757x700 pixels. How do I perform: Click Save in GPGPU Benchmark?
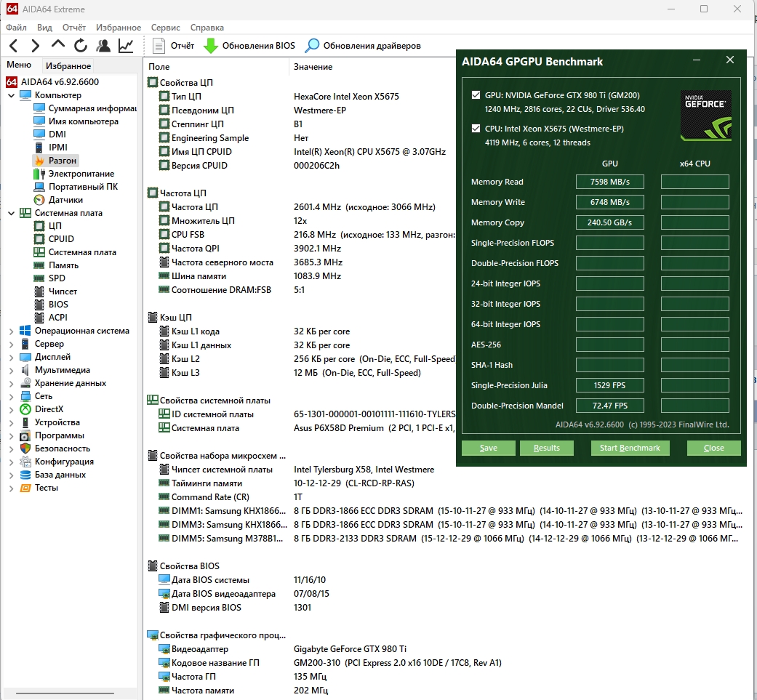(488, 448)
